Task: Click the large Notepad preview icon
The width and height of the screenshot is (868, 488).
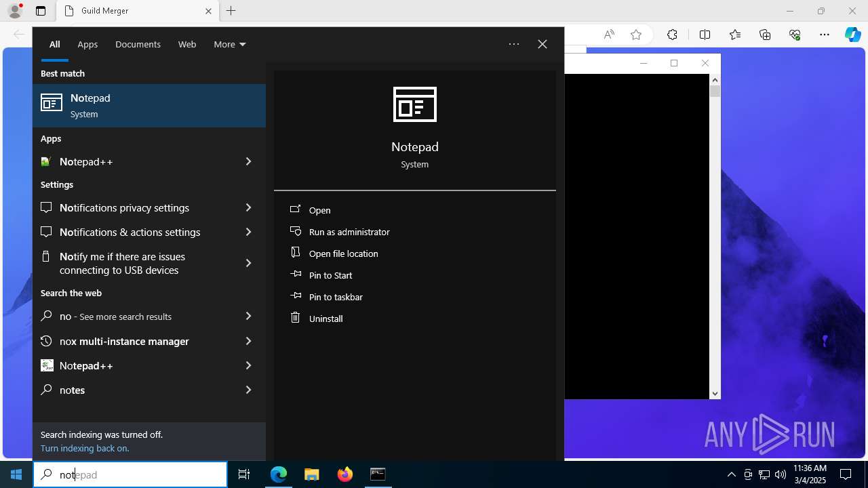Action: coord(415,104)
